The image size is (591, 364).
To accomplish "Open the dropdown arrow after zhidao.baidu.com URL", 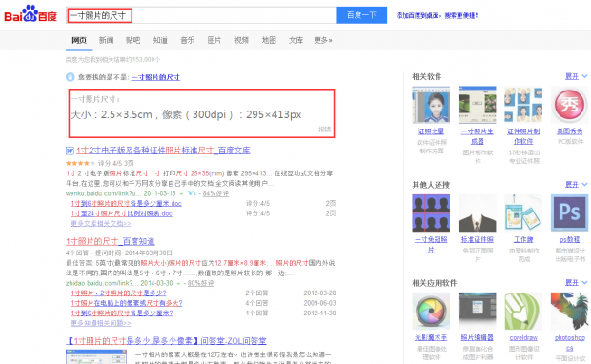I will [x=178, y=283].
